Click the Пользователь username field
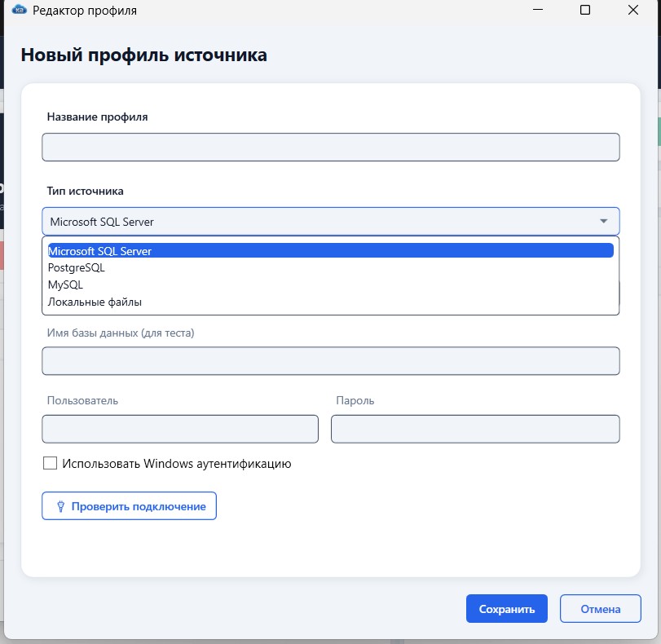 click(179, 429)
